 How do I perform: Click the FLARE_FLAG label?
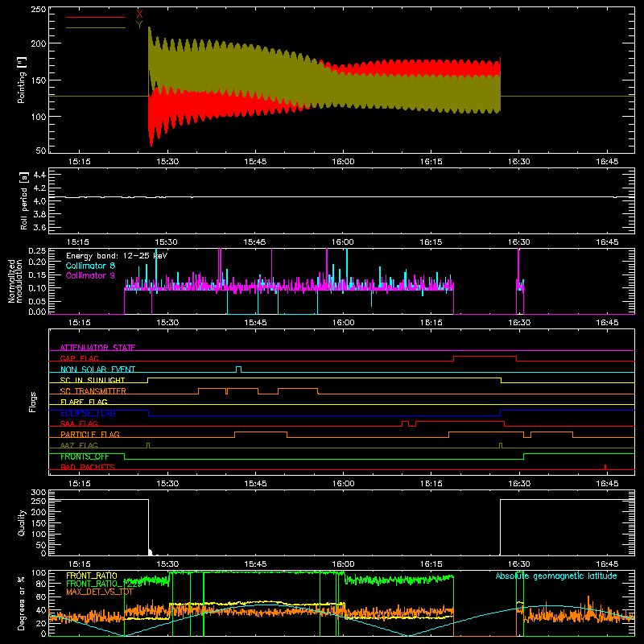tap(84, 402)
